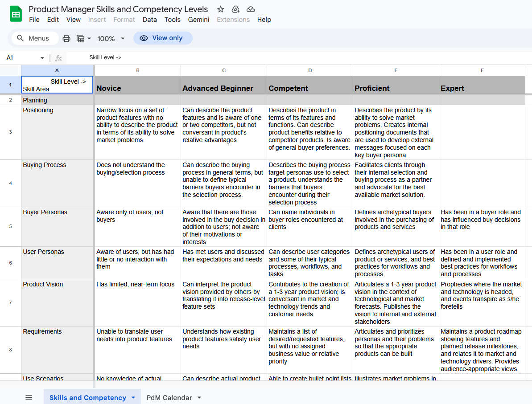The height and width of the screenshot is (404, 532).
Task: Select column E header
Action: (396, 70)
